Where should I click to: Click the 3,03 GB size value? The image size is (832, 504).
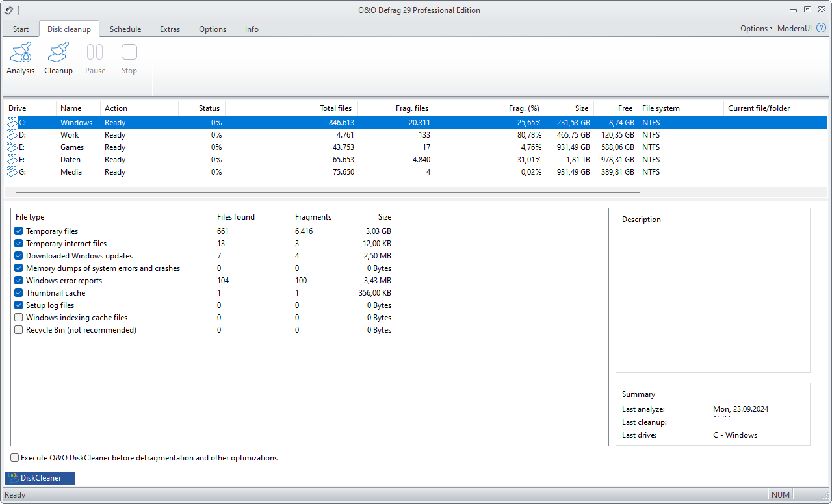(x=378, y=231)
